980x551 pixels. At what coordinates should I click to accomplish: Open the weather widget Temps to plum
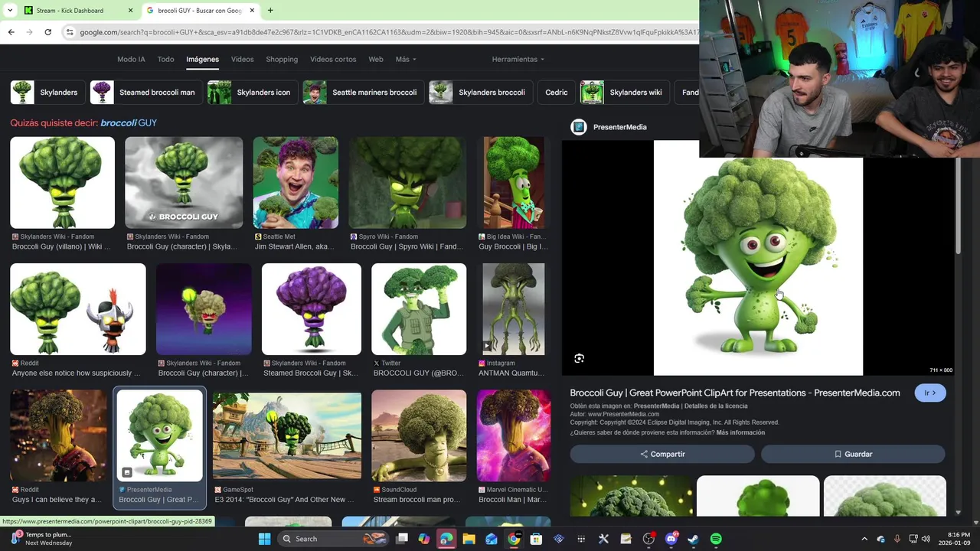pyautogui.click(x=41, y=539)
